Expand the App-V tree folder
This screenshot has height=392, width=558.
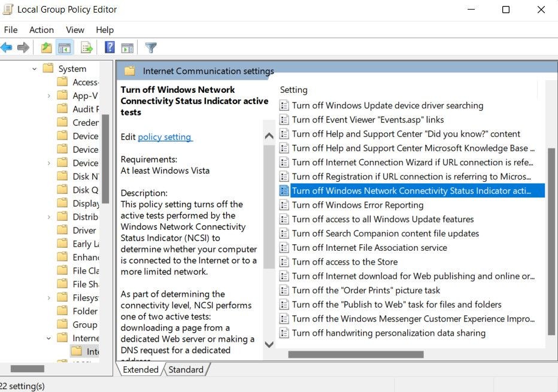pos(48,96)
